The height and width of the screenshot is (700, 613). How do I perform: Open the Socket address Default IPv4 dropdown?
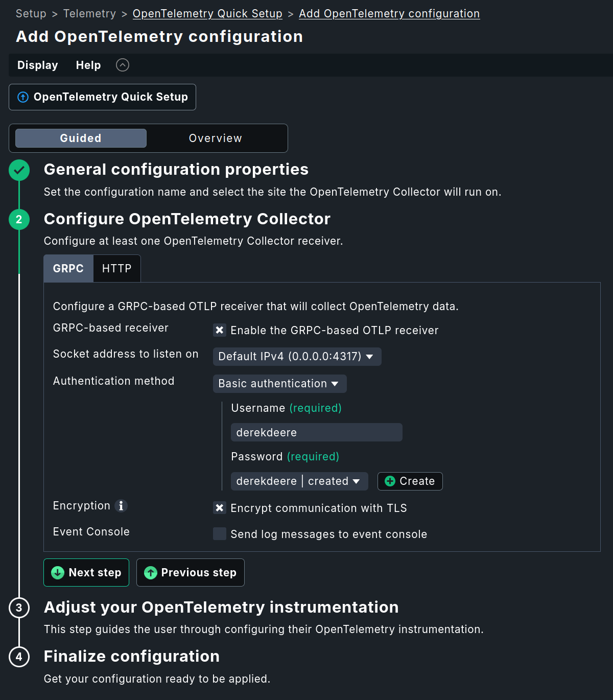coord(297,357)
